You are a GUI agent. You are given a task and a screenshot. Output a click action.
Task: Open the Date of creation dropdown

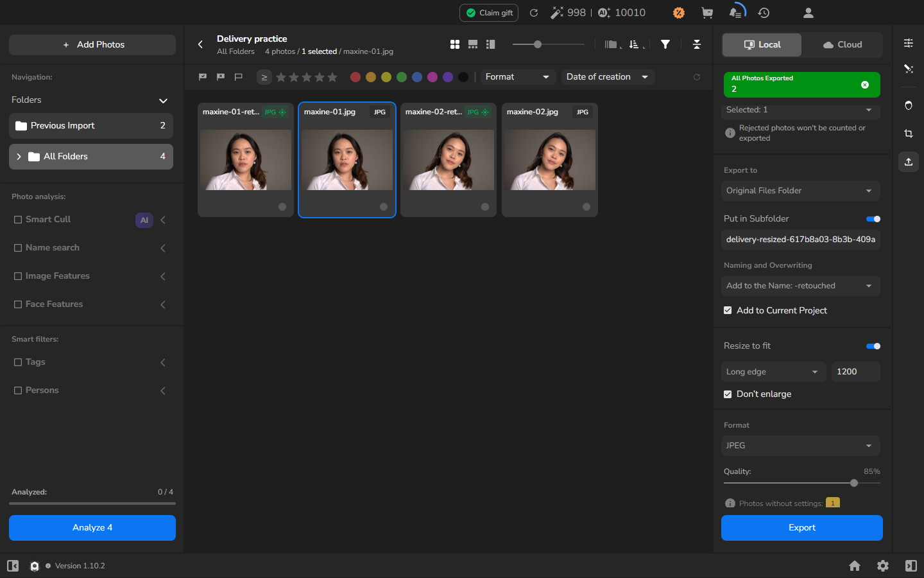[x=608, y=77]
